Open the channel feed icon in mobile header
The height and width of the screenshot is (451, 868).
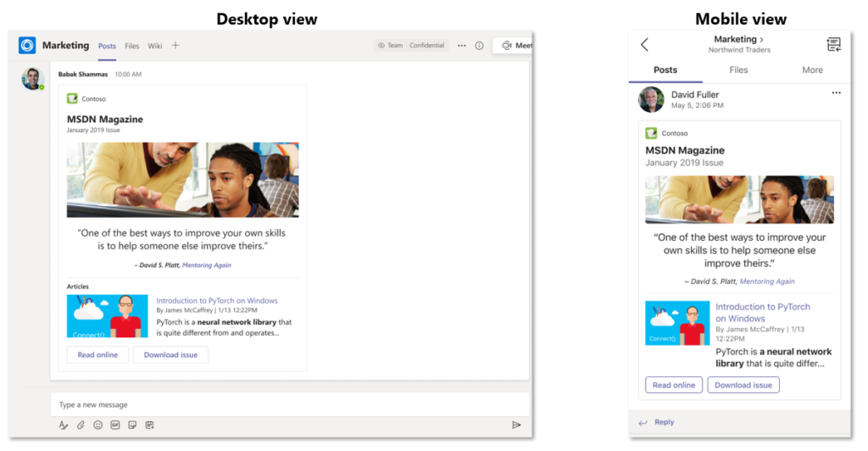tap(834, 44)
